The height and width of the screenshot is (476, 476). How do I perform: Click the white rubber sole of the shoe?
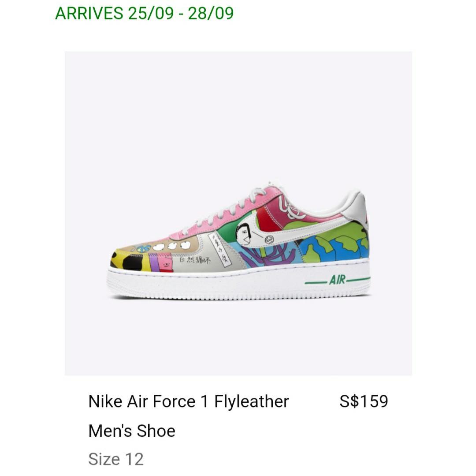click(x=238, y=281)
